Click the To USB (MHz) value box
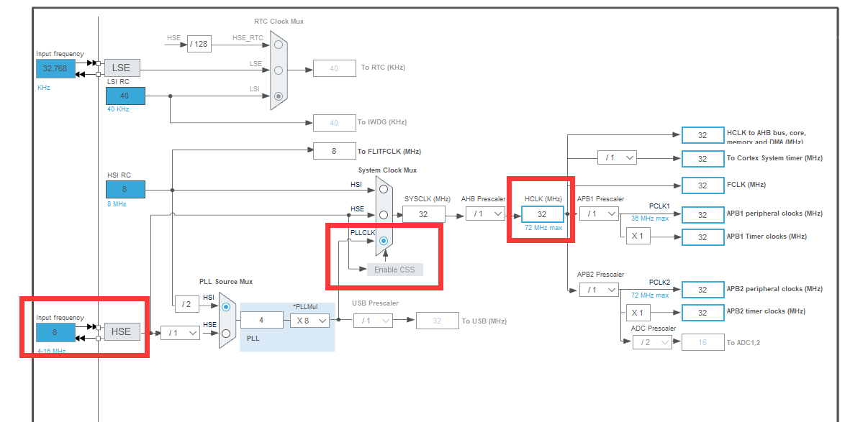The image size is (868, 422). 437,321
